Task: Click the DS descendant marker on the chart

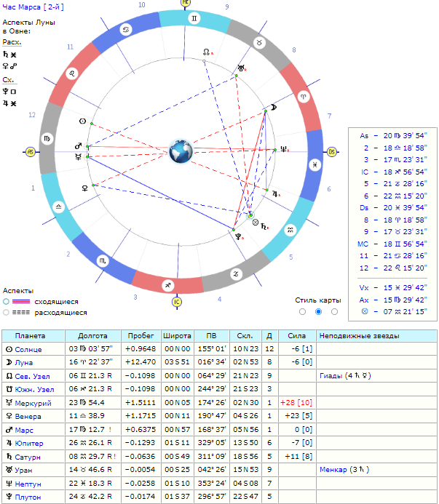Action: [x=332, y=152]
